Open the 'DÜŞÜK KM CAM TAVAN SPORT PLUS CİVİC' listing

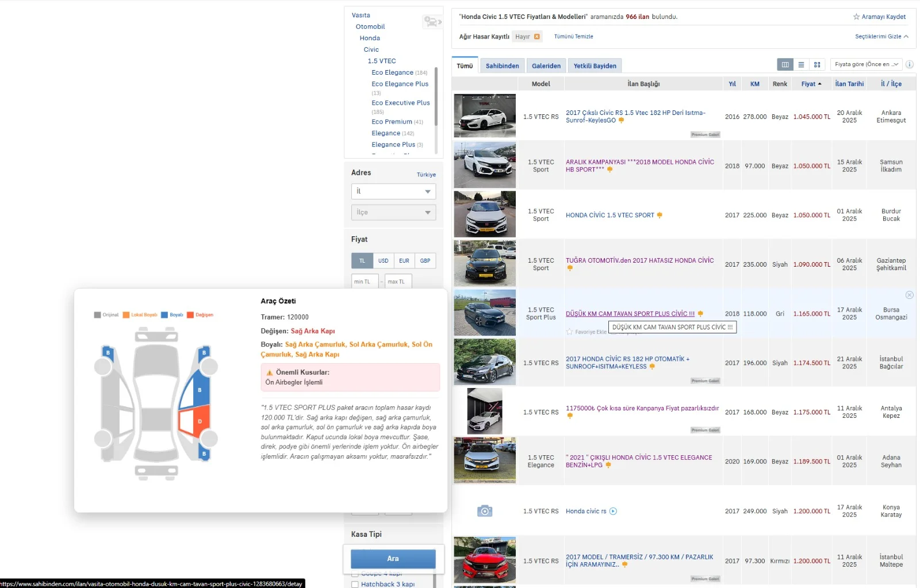[x=630, y=314]
